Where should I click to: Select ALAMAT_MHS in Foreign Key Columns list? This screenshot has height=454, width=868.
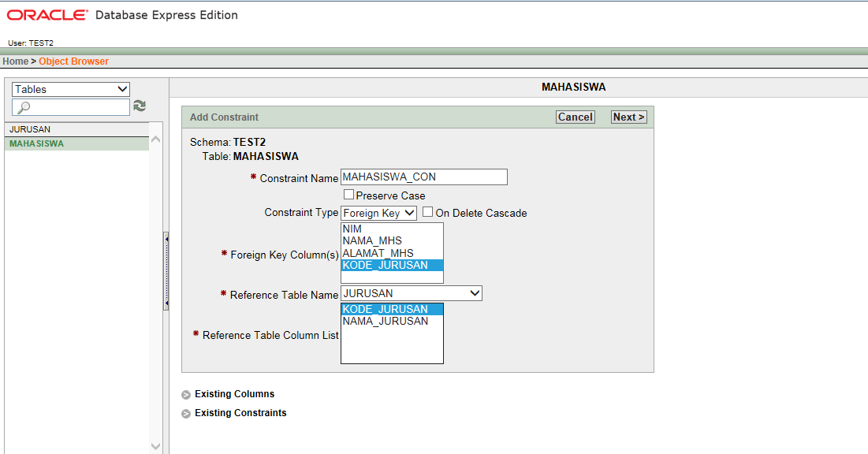pyautogui.click(x=392, y=253)
